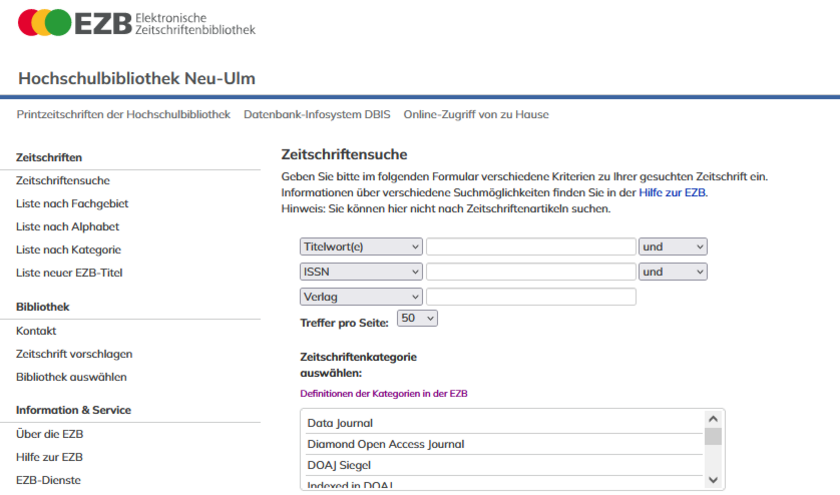
Task: Select DOAJ Siegel category
Action: [x=504, y=465]
